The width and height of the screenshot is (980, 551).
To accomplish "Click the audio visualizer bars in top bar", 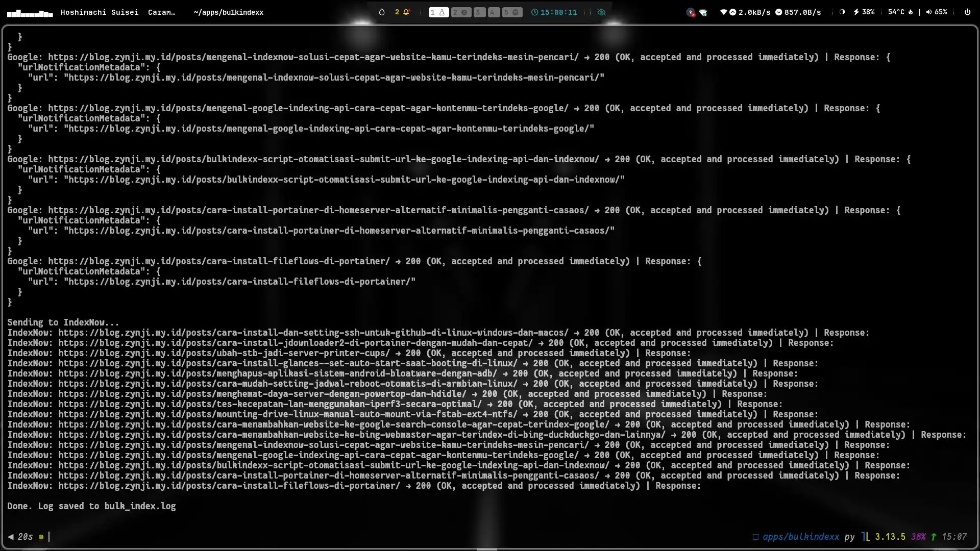I will (30, 13).
